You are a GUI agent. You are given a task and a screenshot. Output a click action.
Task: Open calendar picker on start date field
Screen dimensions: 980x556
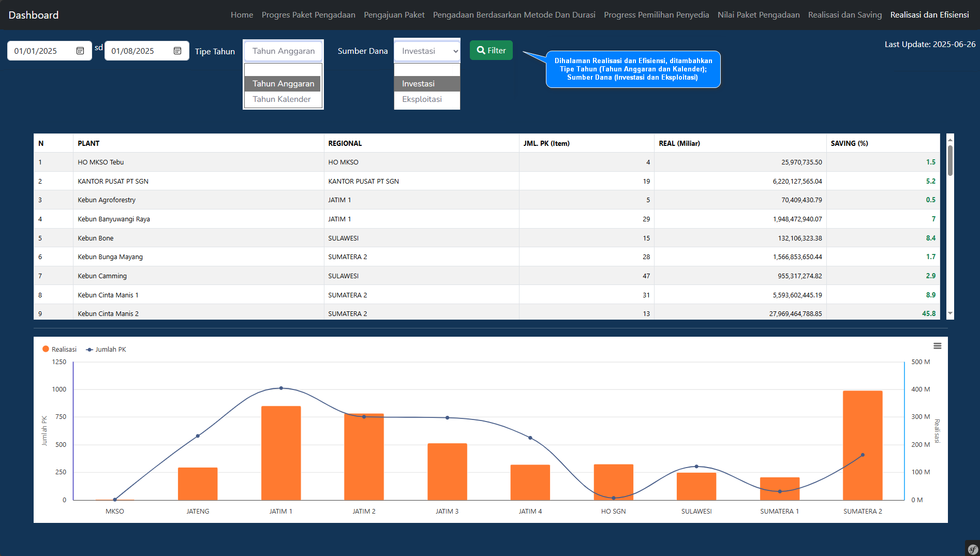tap(80, 51)
